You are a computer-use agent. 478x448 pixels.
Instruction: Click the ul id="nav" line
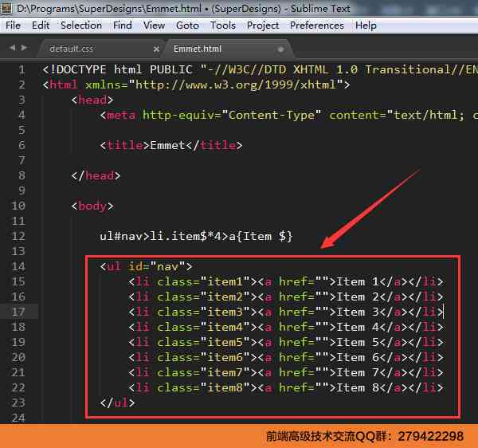146,266
